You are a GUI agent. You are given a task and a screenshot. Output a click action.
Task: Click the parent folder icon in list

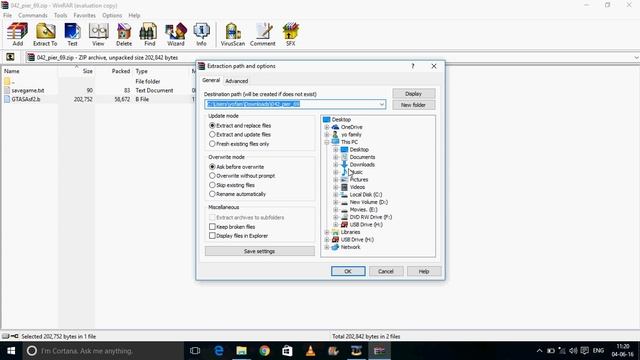tap(7, 81)
